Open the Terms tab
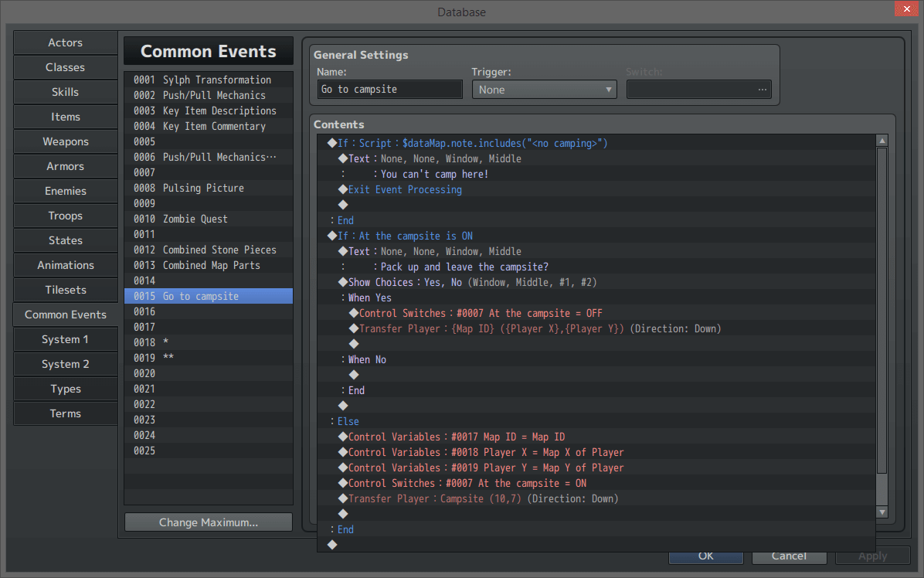 tap(65, 413)
